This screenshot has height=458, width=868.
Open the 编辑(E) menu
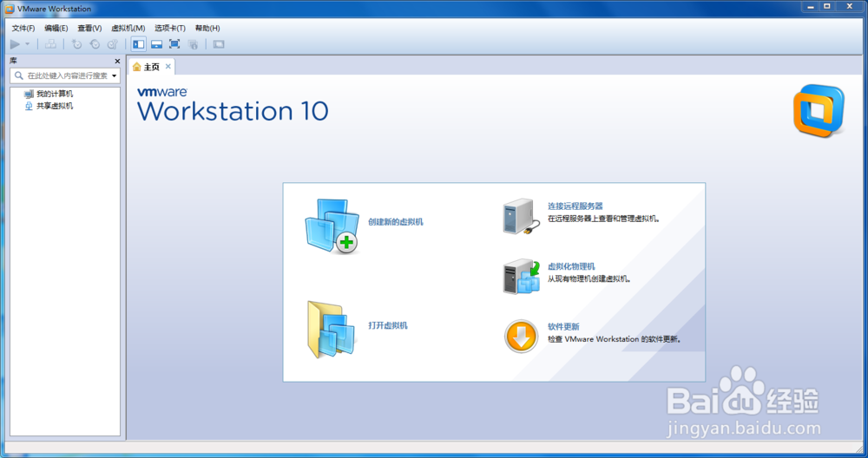coord(56,29)
